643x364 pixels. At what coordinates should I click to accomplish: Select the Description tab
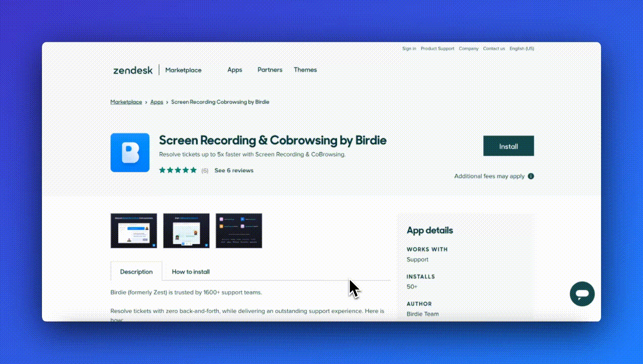pos(136,271)
